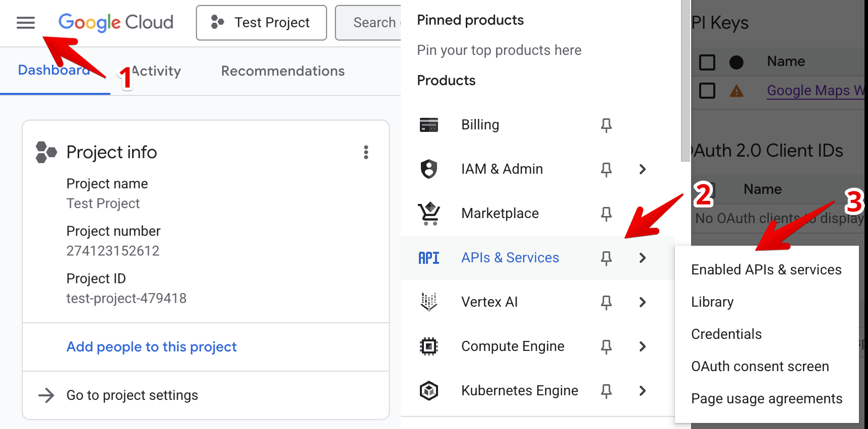868x429 pixels.
Task: Expand the Vertex AI submenu chevron
Action: [x=642, y=302]
